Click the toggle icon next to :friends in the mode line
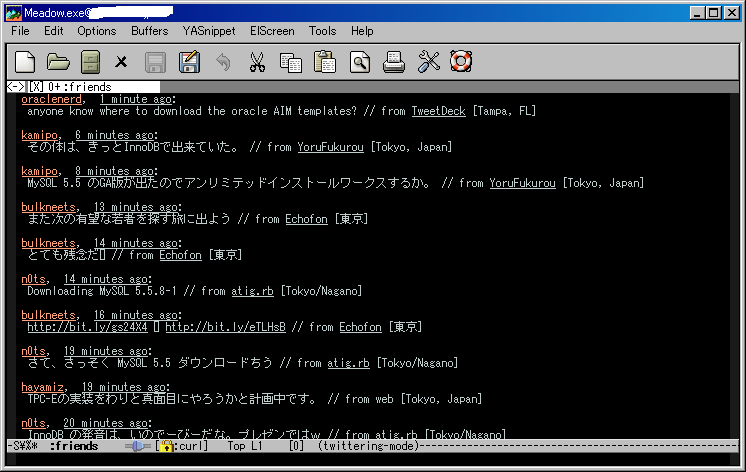The image size is (746, 472). [137, 446]
